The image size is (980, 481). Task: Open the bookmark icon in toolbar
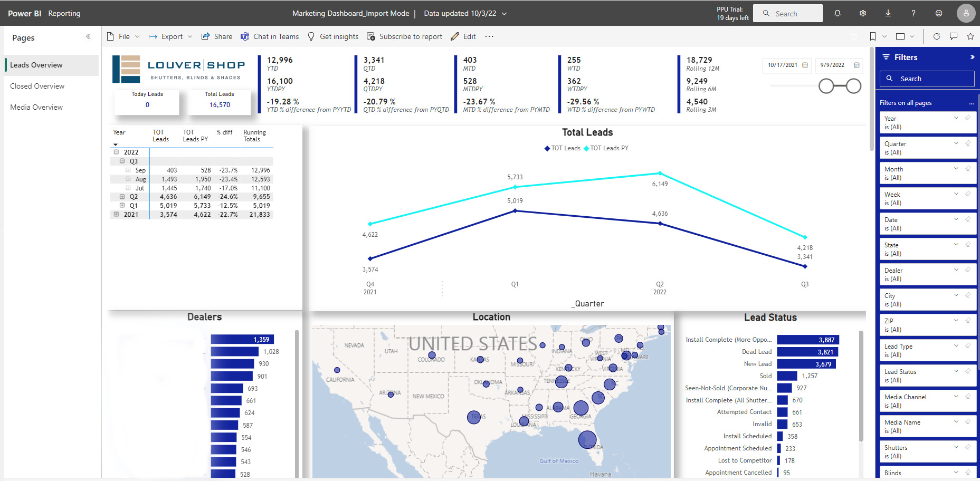point(873,36)
